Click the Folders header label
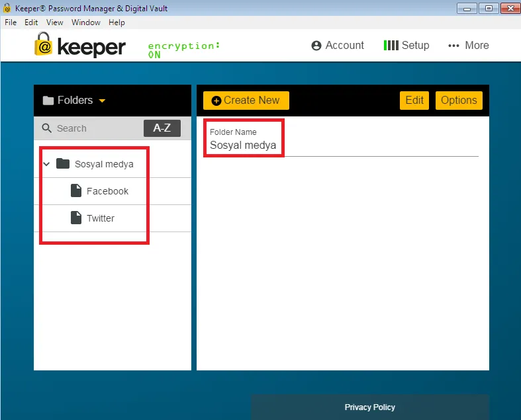The image size is (521, 420). (x=75, y=101)
